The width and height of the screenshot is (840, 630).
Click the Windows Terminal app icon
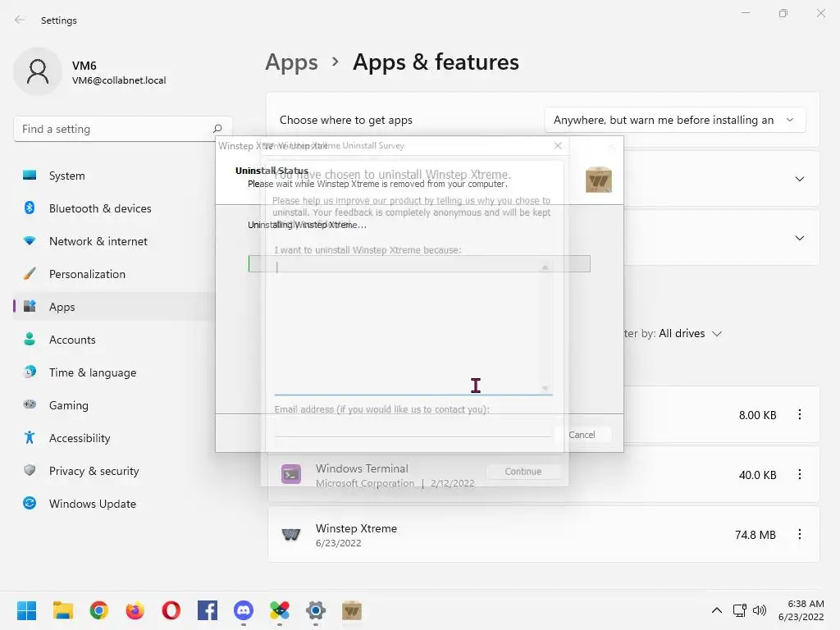[x=291, y=474]
